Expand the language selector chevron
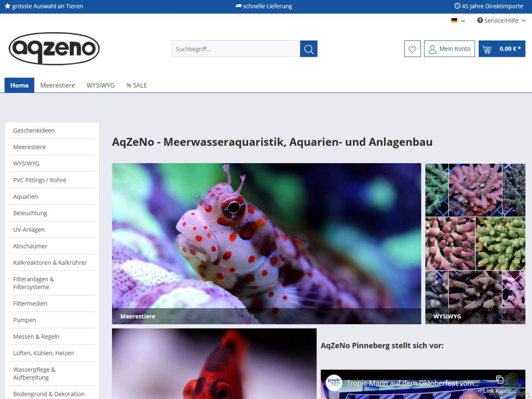 463,21
